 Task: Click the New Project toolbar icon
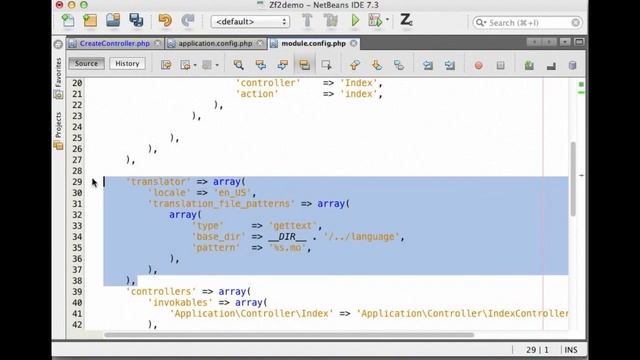[90, 20]
